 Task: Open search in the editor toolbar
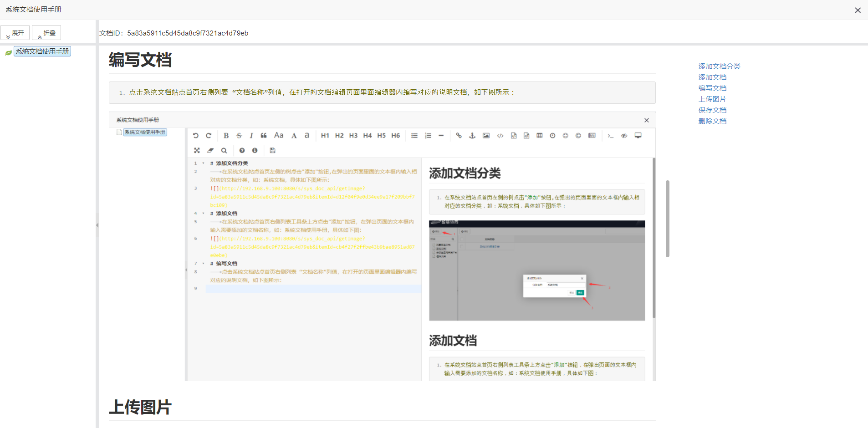tap(224, 150)
